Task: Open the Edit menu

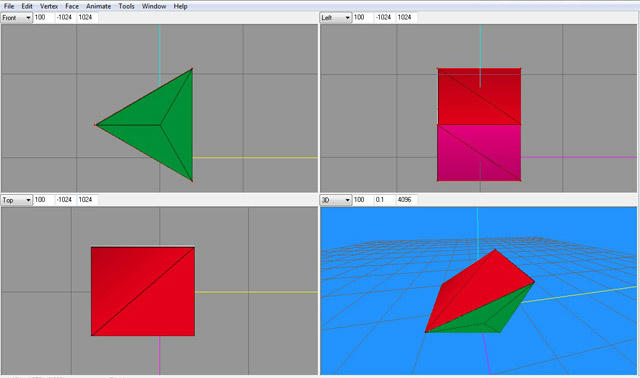Action: (27, 6)
